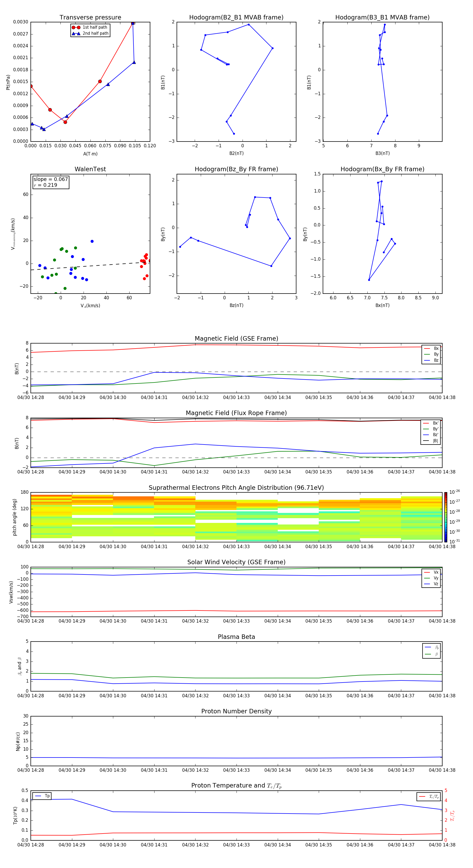Click the Suprathermal Electrons Pitch Angle Distribution title

[x=236, y=488]
